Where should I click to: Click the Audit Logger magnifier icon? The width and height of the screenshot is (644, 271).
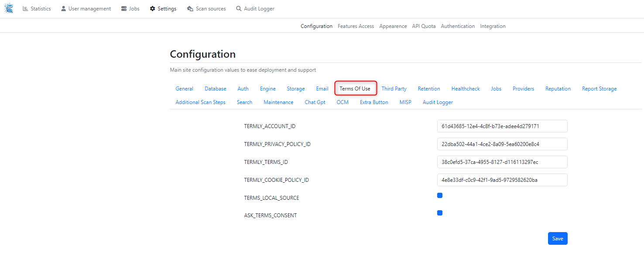(239, 9)
